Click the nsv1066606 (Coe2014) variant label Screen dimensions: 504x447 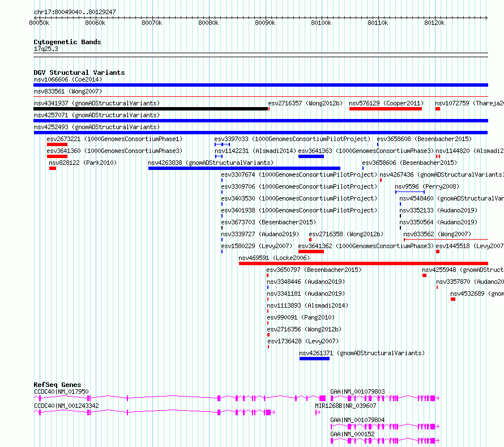[x=68, y=79]
